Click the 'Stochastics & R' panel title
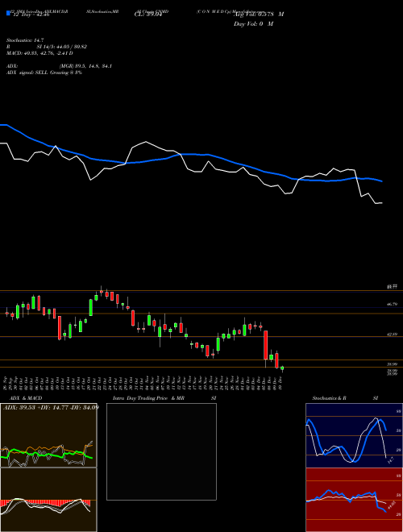The image size is (403, 532). click(x=330, y=398)
